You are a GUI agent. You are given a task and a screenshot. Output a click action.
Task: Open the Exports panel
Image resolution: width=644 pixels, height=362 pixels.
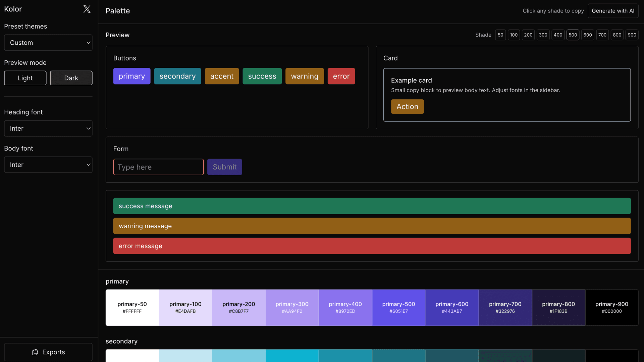48,352
